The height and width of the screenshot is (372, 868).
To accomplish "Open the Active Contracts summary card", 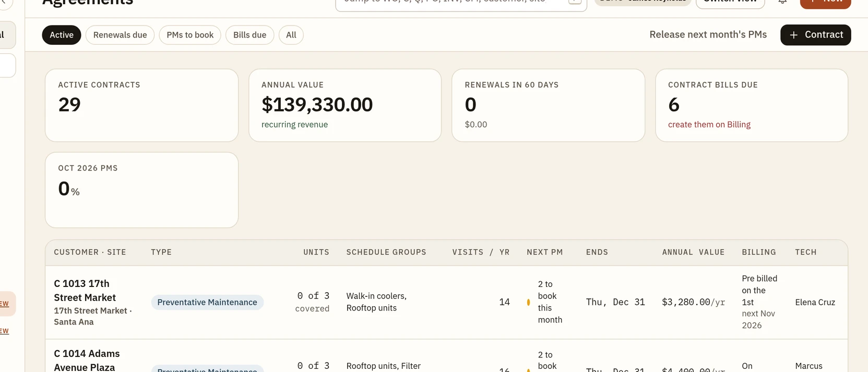I will (141, 105).
